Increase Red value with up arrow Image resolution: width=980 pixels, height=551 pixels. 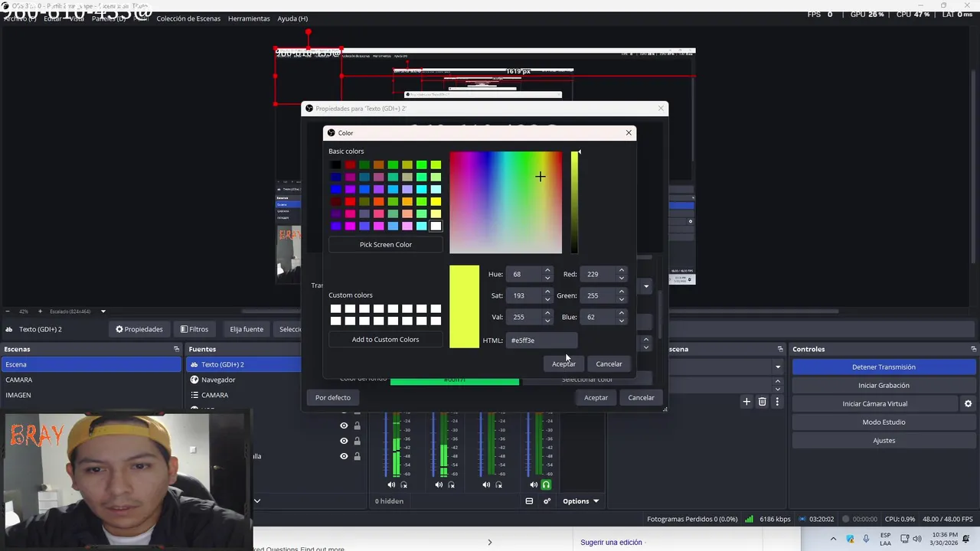pyautogui.click(x=622, y=270)
